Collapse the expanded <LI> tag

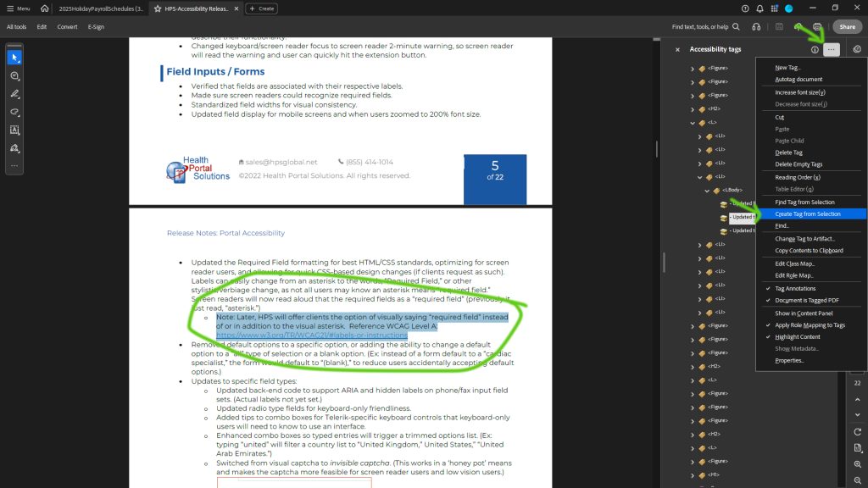[x=699, y=177]
